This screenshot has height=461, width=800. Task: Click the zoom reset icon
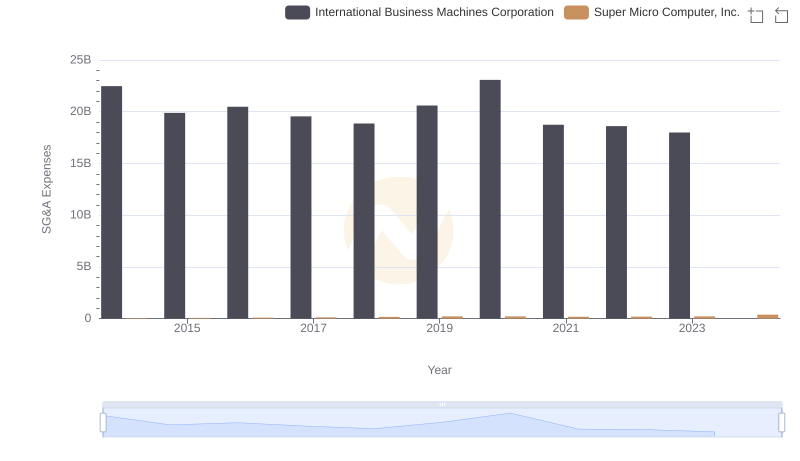coord(781,15)
